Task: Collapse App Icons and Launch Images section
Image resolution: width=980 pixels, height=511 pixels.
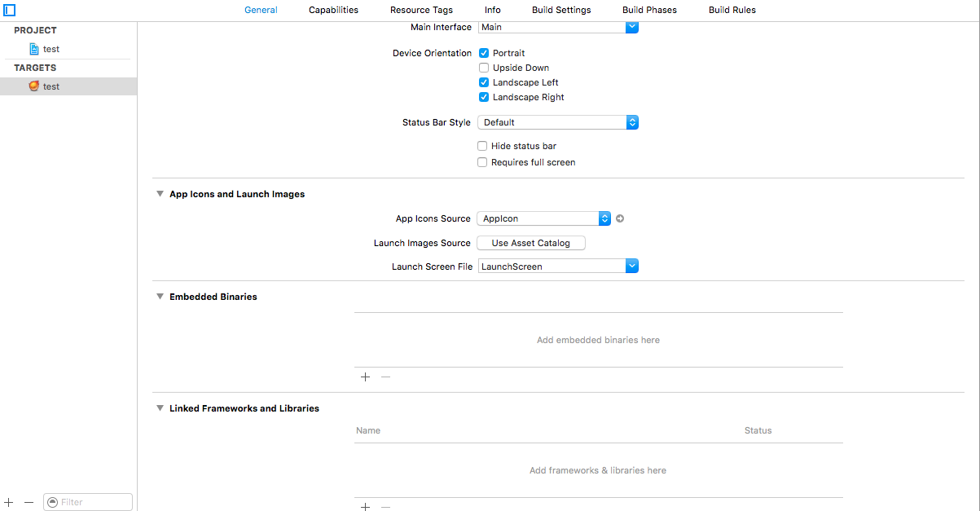Action: tap(160, 194)
